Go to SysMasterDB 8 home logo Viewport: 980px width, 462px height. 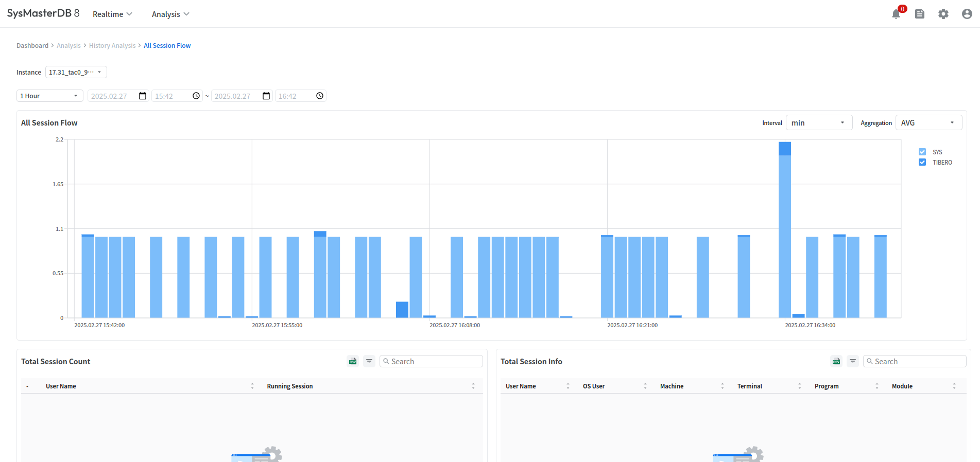tap(43, 13)
